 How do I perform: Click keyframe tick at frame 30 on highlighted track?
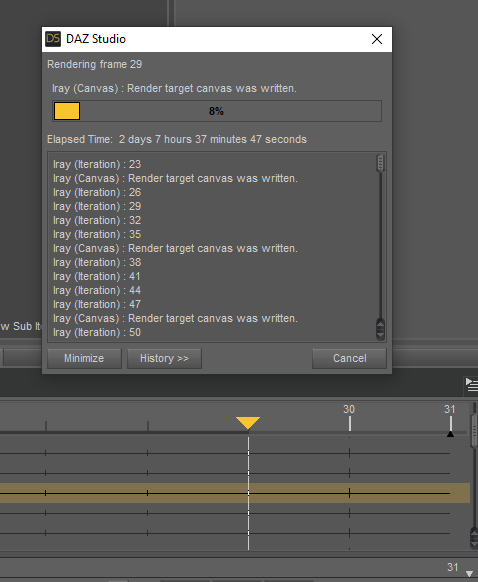[x=349, y=493]
